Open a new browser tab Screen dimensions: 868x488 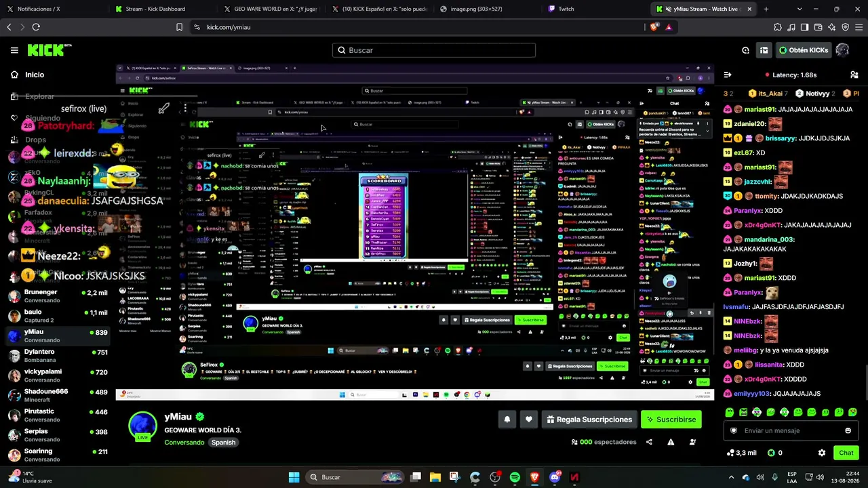coord(766,9)
